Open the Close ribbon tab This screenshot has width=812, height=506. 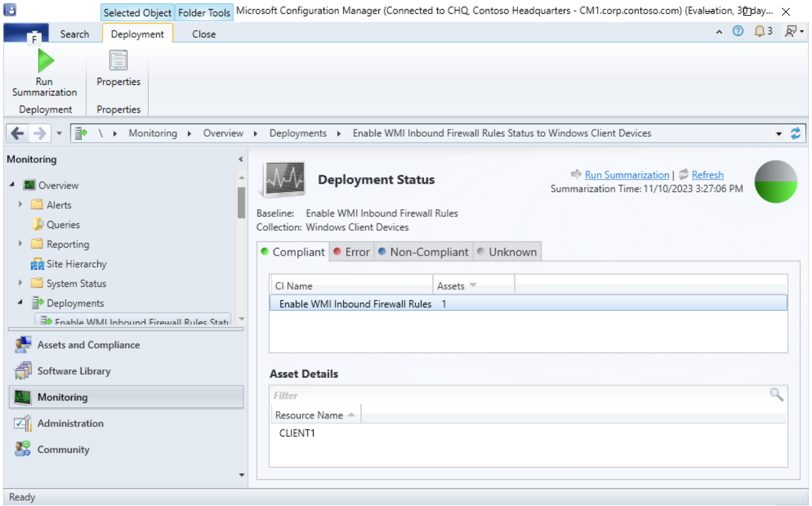[204, 34]
